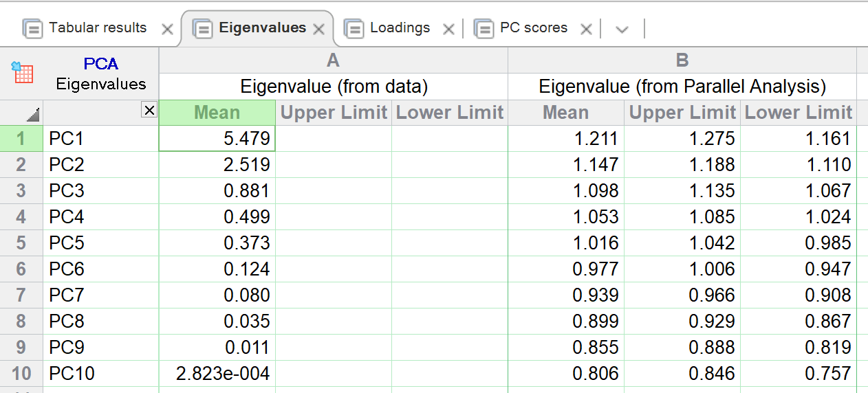The height and width of the screenshot is (393, 868).
Task: Close the Loadings tab
Action: click(448, 29)
